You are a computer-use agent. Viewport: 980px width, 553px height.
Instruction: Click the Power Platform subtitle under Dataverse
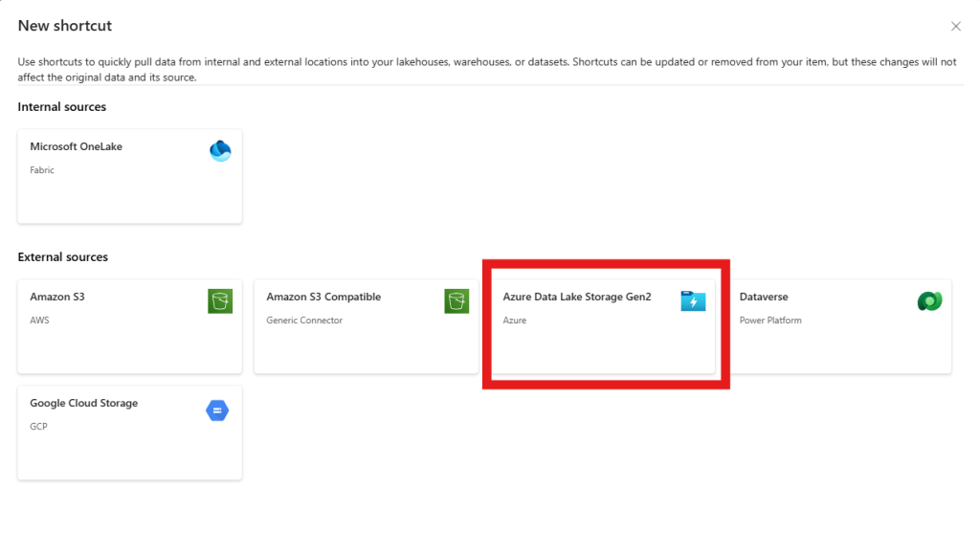[770, 321]
